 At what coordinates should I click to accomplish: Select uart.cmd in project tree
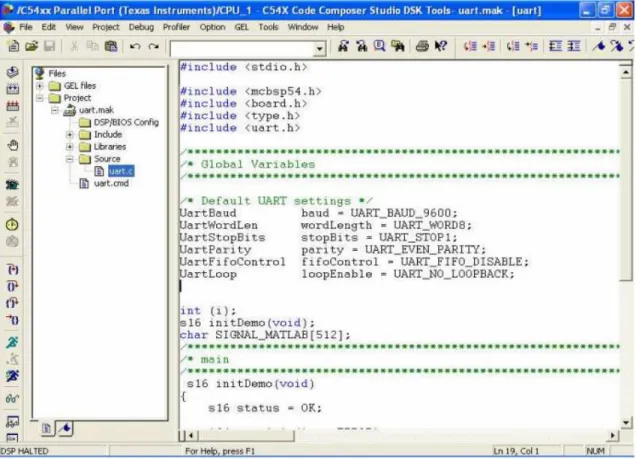tap(111, 183)
